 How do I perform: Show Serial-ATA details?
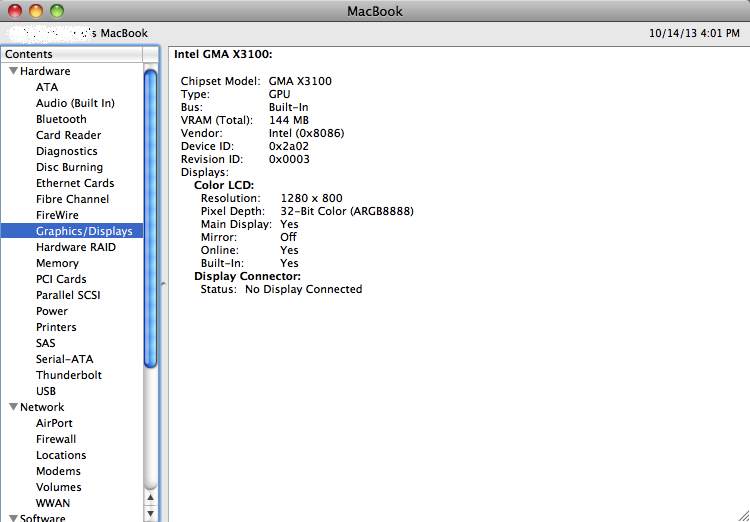click(x=65, y=359)
